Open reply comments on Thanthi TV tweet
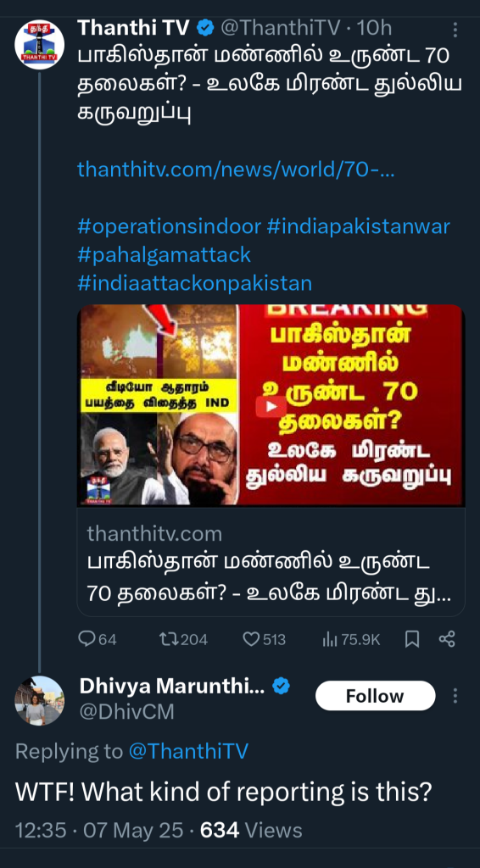 click(98, 640)
